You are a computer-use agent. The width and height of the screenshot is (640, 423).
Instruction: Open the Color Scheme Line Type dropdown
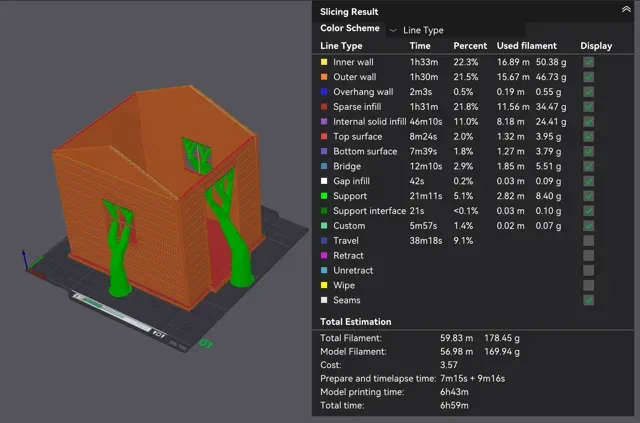pos(456,30)
